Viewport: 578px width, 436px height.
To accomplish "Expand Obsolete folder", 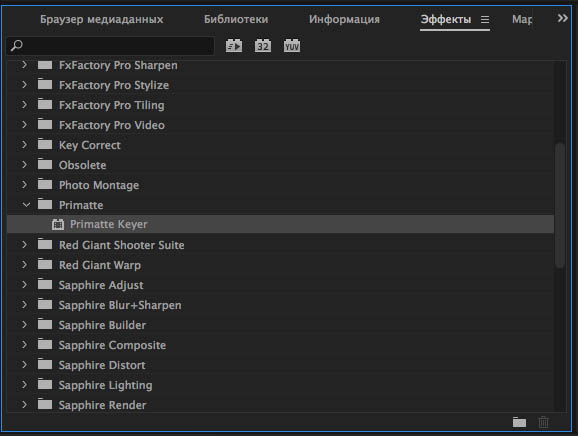I will [24, 164].
